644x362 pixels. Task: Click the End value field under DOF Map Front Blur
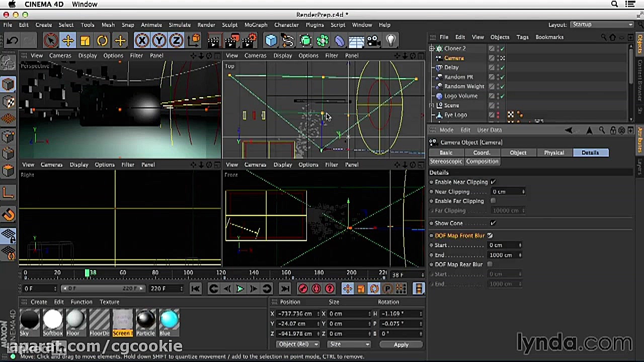coord(503,255)
